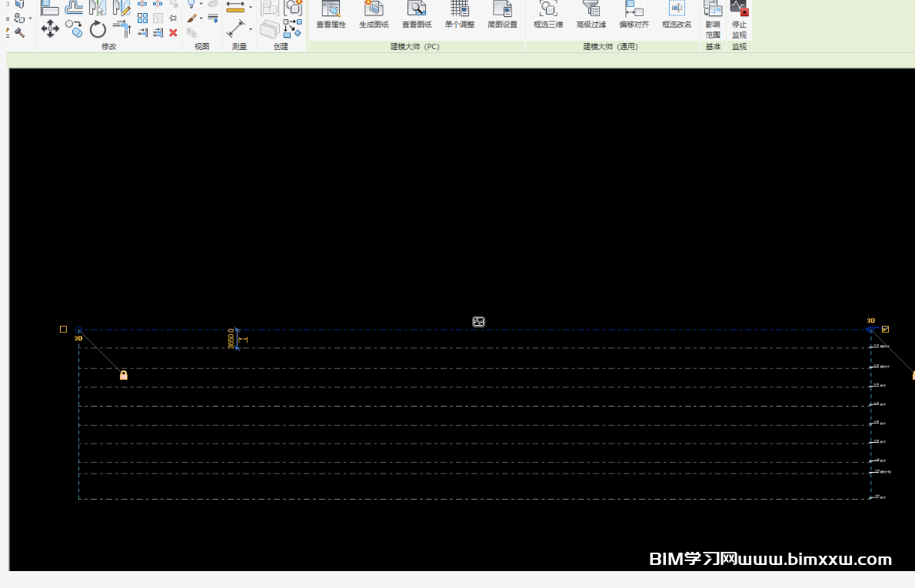Click the 建模大师 (PC) panel label
915x588 pixels.
(x=415, y=47)
